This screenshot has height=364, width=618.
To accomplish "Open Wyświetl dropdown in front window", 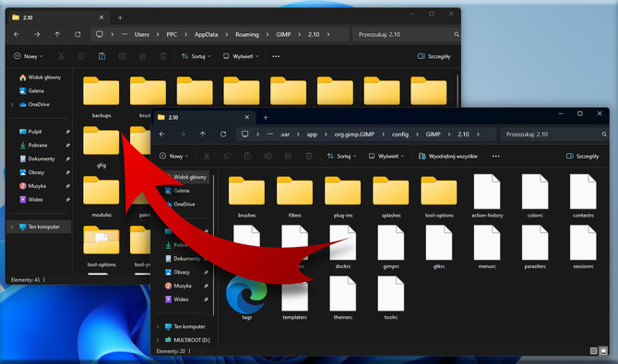I will click(386, 156).
